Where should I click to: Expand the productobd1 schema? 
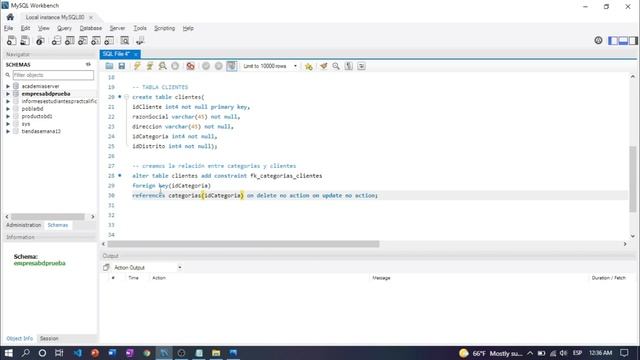[8, 116]
